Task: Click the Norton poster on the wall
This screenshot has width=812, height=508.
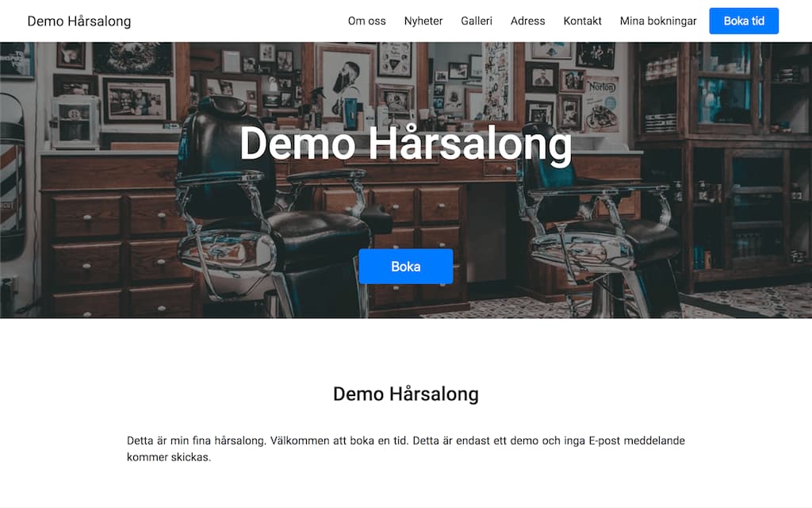Action: click(602, 103)
